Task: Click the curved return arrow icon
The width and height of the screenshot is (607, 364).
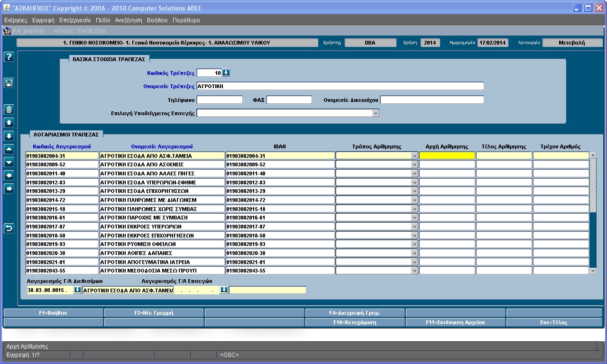Action: [9, 228]
